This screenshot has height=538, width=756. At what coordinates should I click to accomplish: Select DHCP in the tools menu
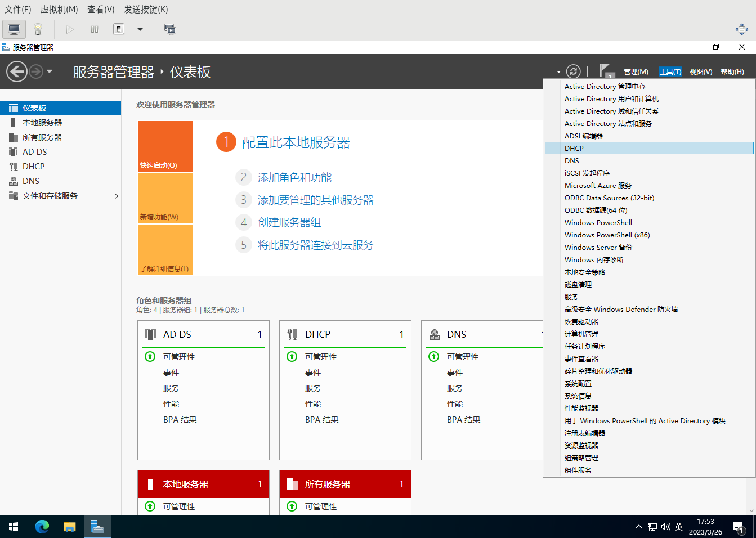click(x=649, y=149)
